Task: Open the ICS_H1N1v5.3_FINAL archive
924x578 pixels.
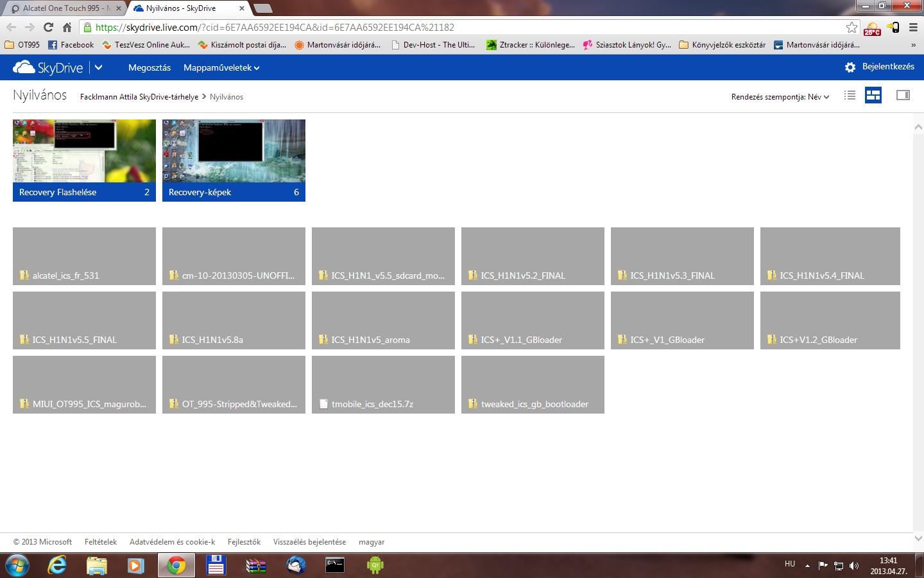Action: tap(682, 256)
